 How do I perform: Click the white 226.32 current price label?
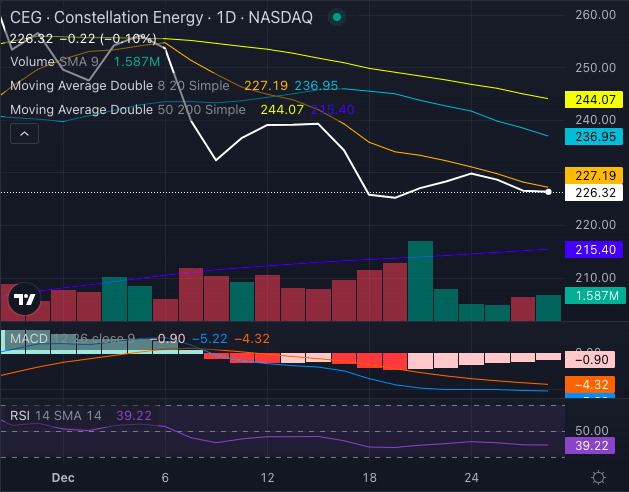coord(595,193)
